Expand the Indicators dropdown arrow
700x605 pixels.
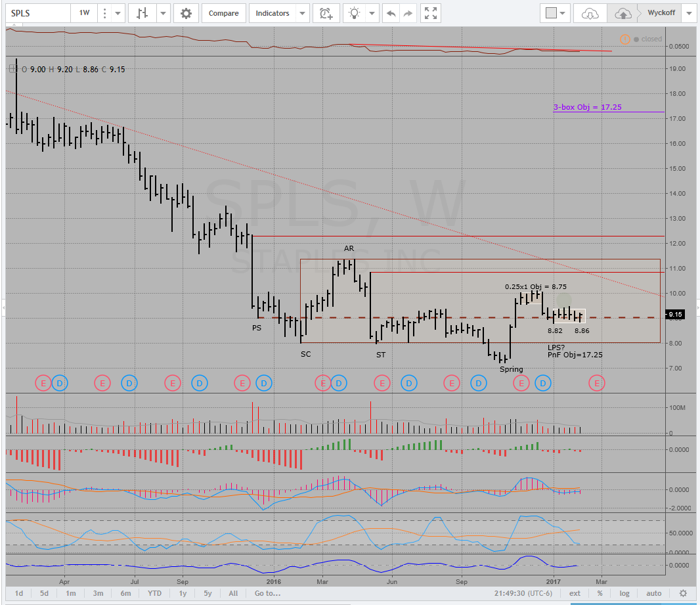click(x=302, y=13)
